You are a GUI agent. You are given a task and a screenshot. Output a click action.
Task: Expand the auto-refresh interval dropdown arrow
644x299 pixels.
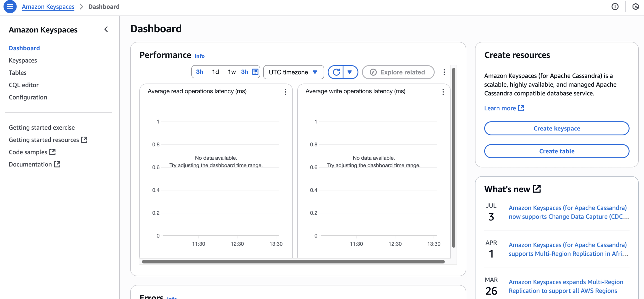click(350, 72)
